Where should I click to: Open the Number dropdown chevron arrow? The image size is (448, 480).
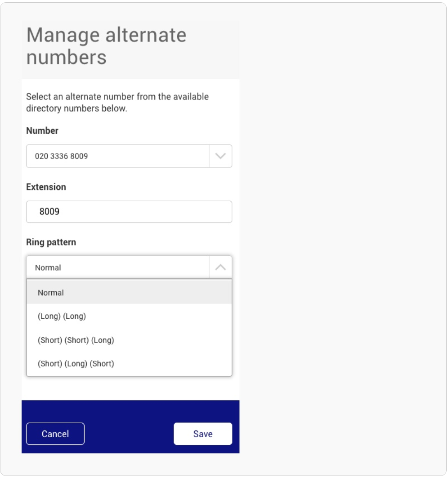tap(220, 156)
